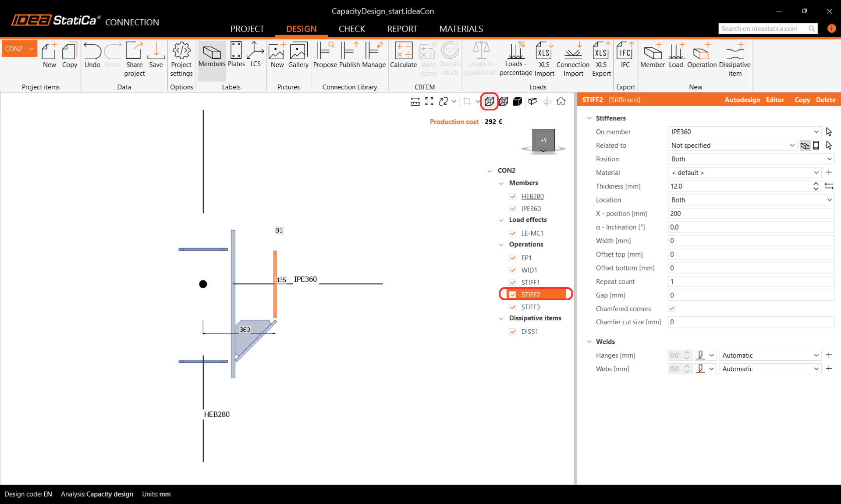Click XLS Export
The height and width of the screenshot is (504, 841).
click(601, 60)
